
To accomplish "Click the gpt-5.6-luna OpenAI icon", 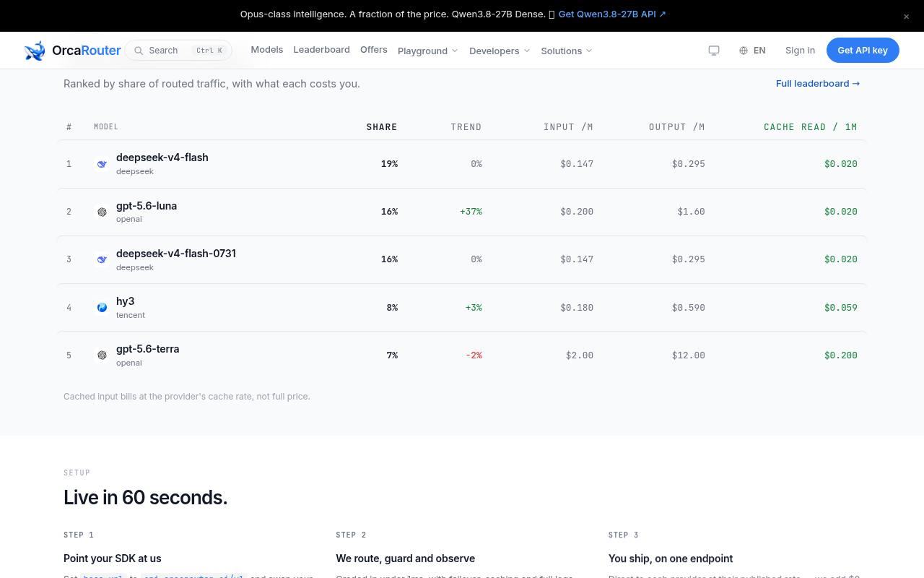I will [102, 212].
